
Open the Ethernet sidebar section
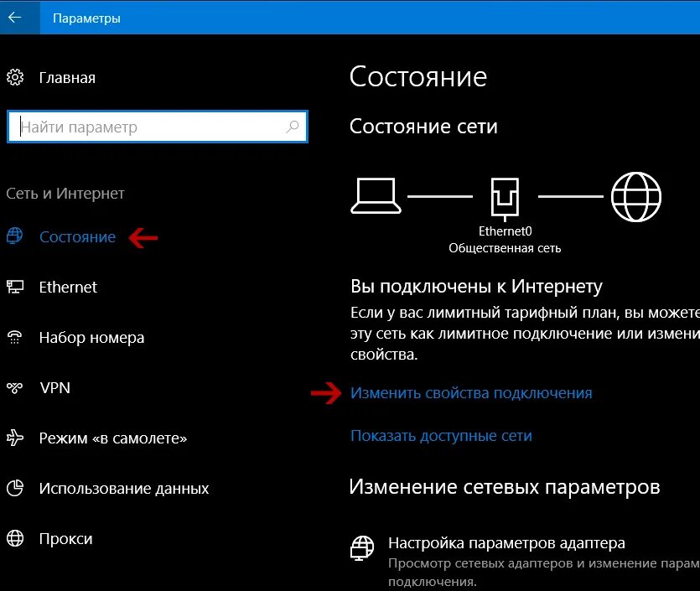click(x=68, y=287)
